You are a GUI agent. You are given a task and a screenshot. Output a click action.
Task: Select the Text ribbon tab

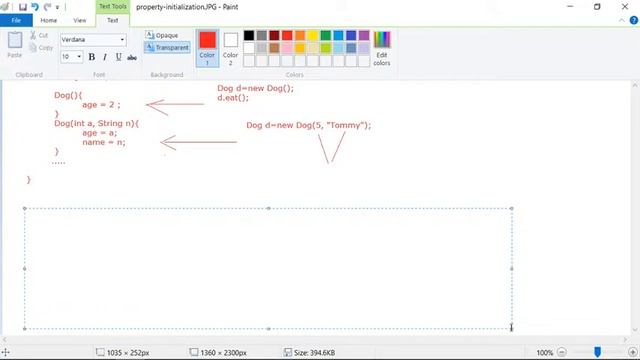click(x=113, y=20)
